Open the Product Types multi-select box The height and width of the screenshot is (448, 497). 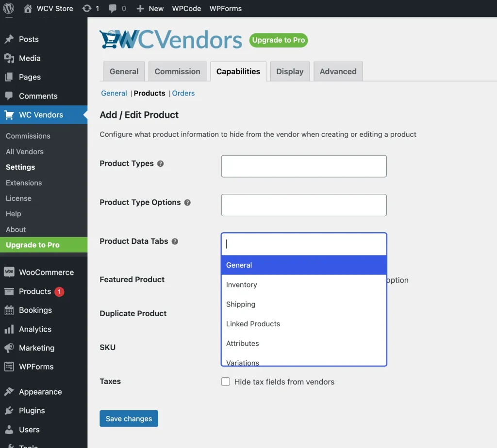304,166
